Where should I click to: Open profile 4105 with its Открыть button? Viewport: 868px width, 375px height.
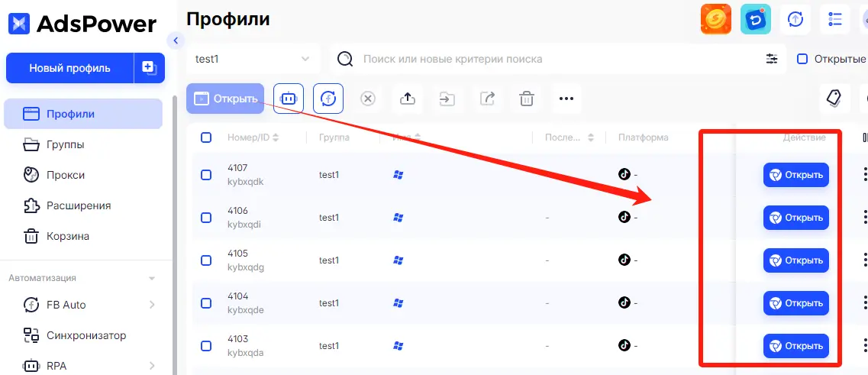[x=796, y=260]
